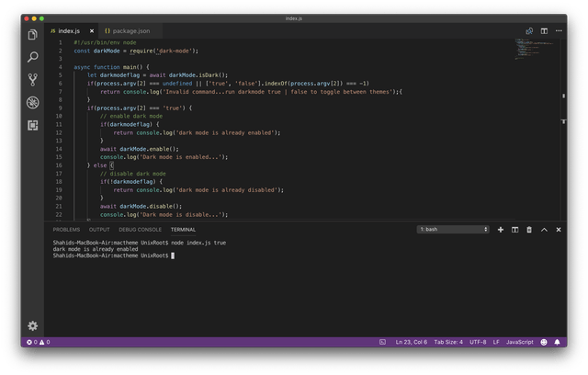
Task: Click Ln 23, Col 6 in the status bar
Action: [x=411, y=342]
